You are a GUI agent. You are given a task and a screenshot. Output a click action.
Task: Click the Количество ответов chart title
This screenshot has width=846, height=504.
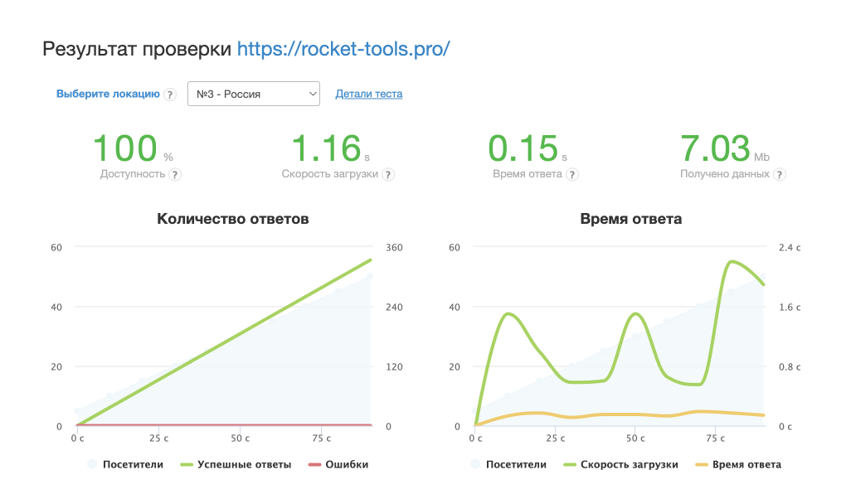click(x=233, y=220)
